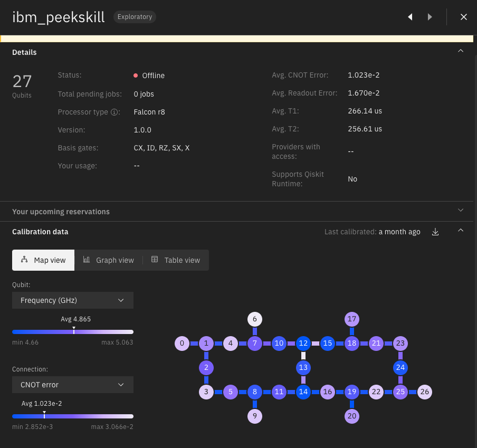The height and width of the screenshot is (448, 477).
Task: Click the Exploratory tag badge
Action: click(x=135, y=17)
